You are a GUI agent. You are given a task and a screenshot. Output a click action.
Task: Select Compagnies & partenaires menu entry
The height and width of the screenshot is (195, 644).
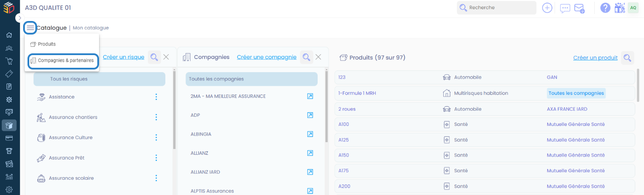(63, 61)
